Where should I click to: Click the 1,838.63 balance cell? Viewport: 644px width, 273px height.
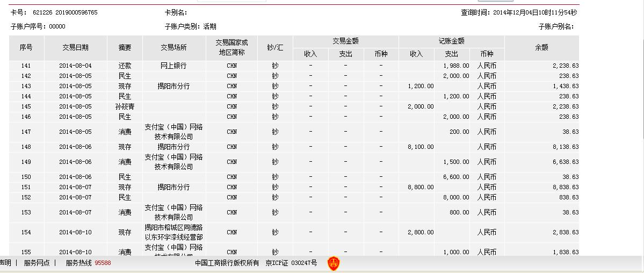coord(566,252)
